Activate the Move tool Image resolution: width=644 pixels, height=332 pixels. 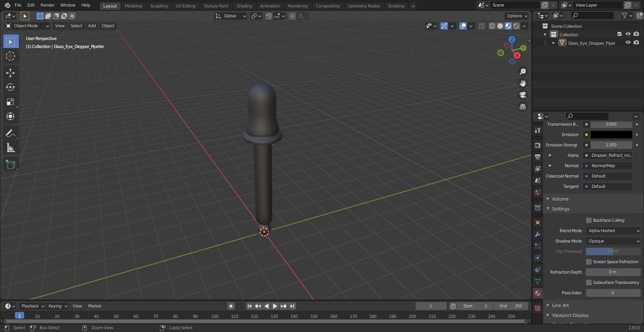[10, 73]
